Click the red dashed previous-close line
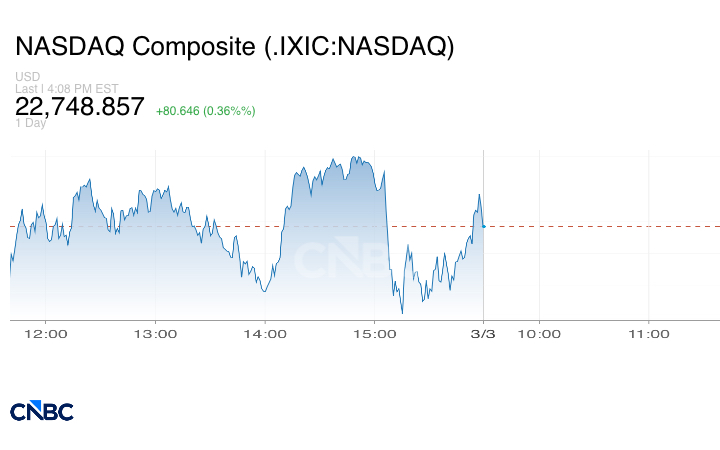Image resolution: width=720 pixels, height=450 pixels. 600,226
